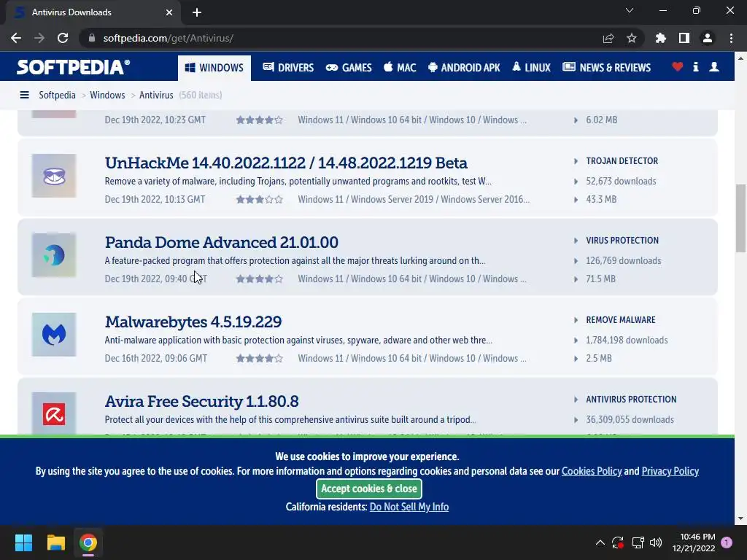
Task: Open the Chrome profile avatar icon
Action: [x=708, y=38]
